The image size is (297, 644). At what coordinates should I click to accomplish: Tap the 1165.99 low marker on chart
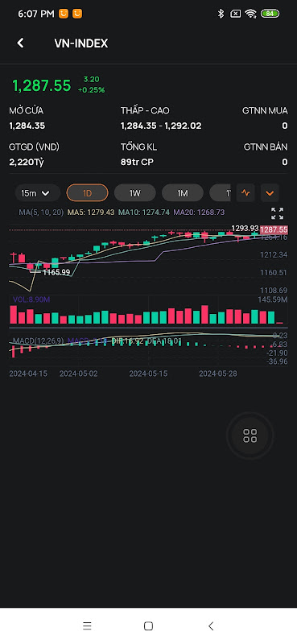(x=56, y=272)
